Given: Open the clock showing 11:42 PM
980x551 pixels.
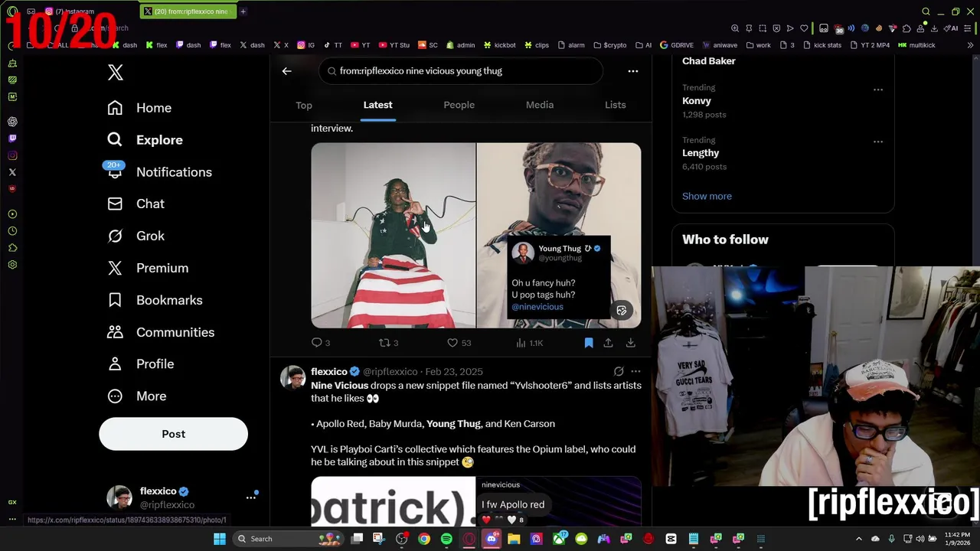Looking at the screenshot, I should tap(957, 539).
